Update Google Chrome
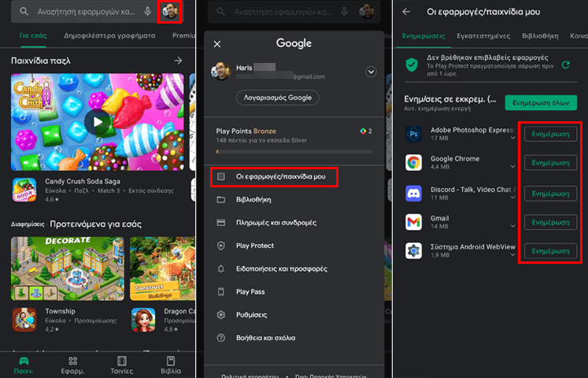Screen dimensions: 588x378 point(550,163)
